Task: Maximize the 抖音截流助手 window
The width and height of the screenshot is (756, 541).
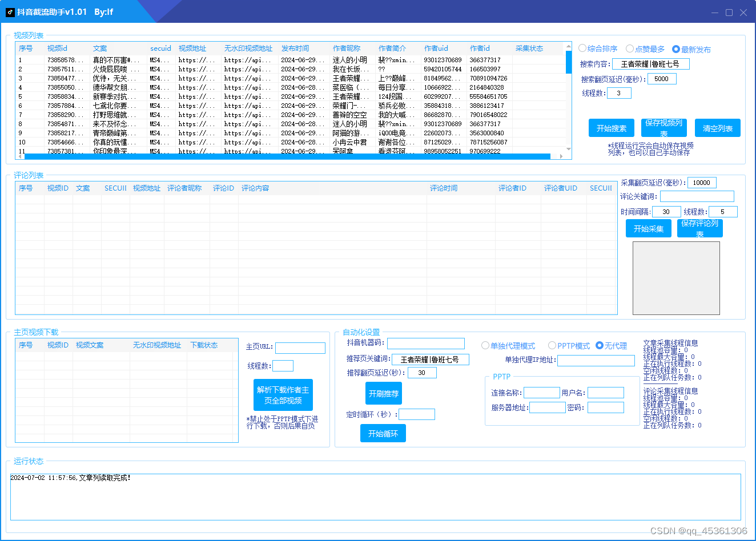Action: pyautogui.click(x=729, y=13)
